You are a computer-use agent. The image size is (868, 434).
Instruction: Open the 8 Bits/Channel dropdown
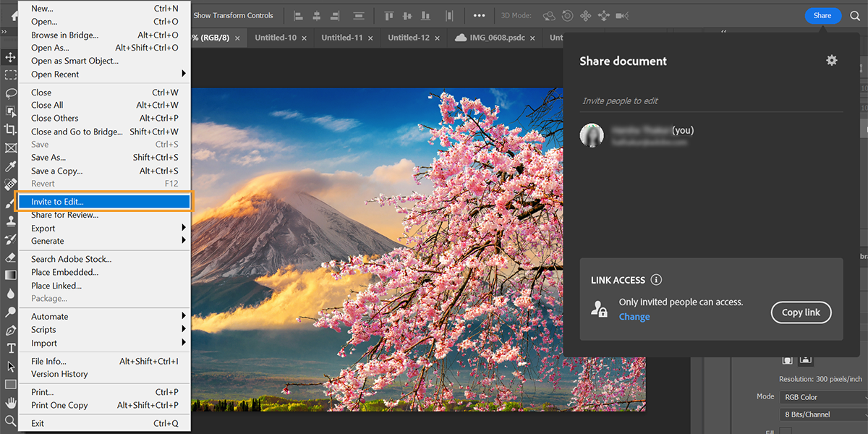[x=823, y=414]
